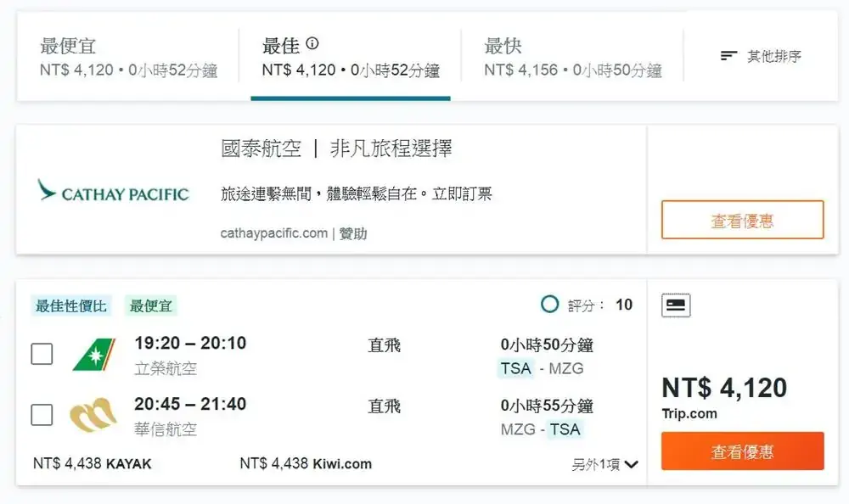Click the Trip.com provider label
849x504 pixels.
click(689, 413)
